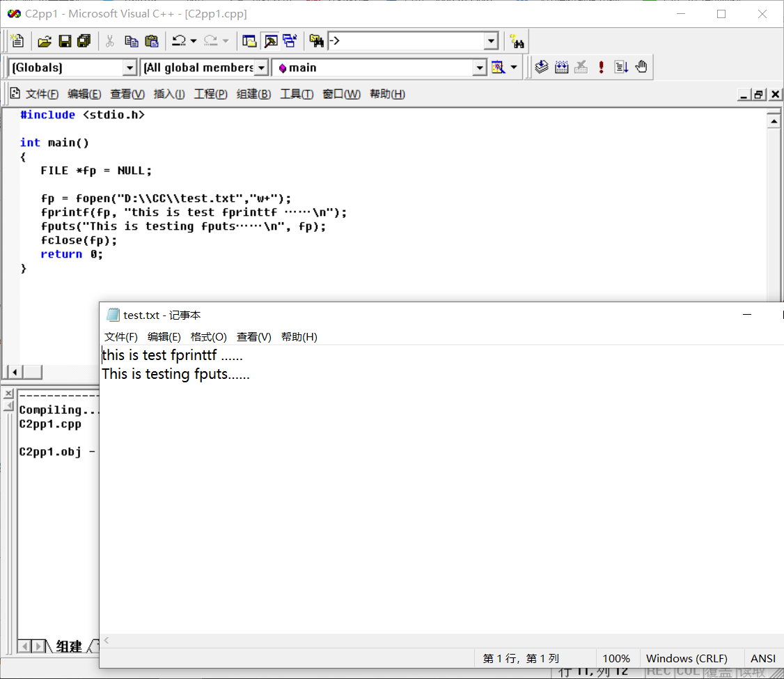Open the Redo history dropdown arrow
The width and height of the screenshot is (784, 679).
[226, 41]
